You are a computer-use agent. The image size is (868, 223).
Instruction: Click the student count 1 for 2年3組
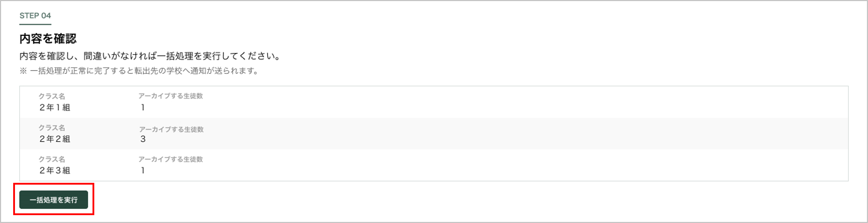pos(143,170)
